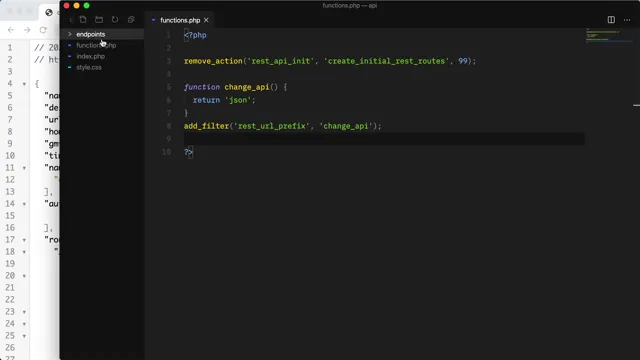
Task: Go back in the browser window
Action: [11, 30]
